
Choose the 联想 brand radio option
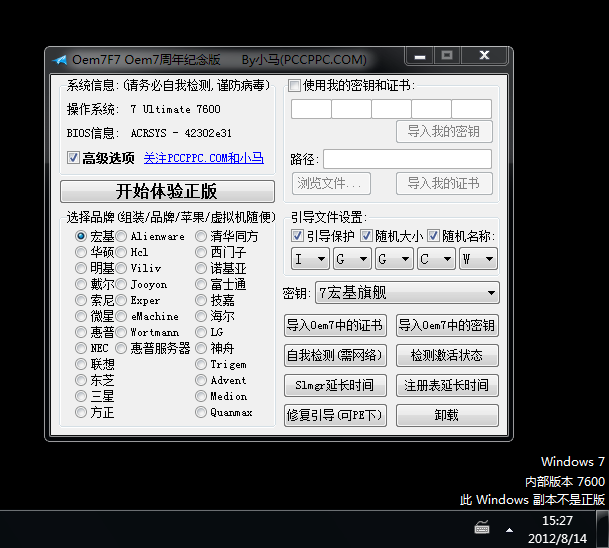pyautogui.click(x=81, y=365)
